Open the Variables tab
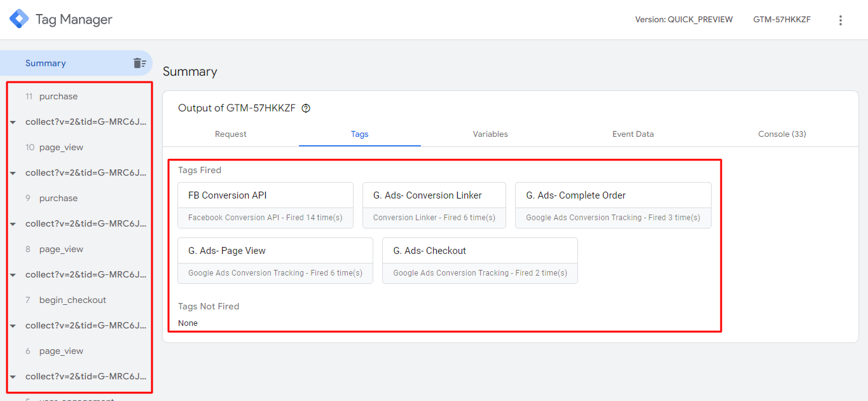The height and width of the screenshot is (401, 868). (490, 134)
